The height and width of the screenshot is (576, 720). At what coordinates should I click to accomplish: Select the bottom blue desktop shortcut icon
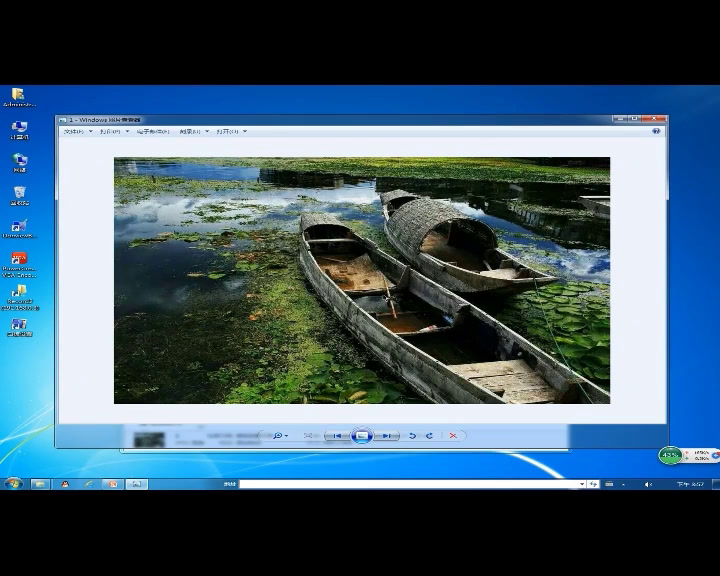click(x=19, y=328)
